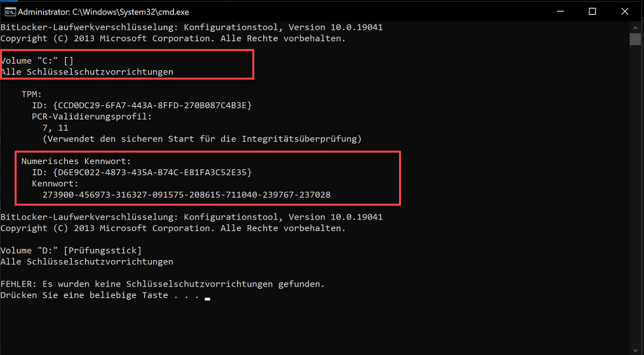
Task: Click the FEHLER error message line
Action: [x=163, y=284]
